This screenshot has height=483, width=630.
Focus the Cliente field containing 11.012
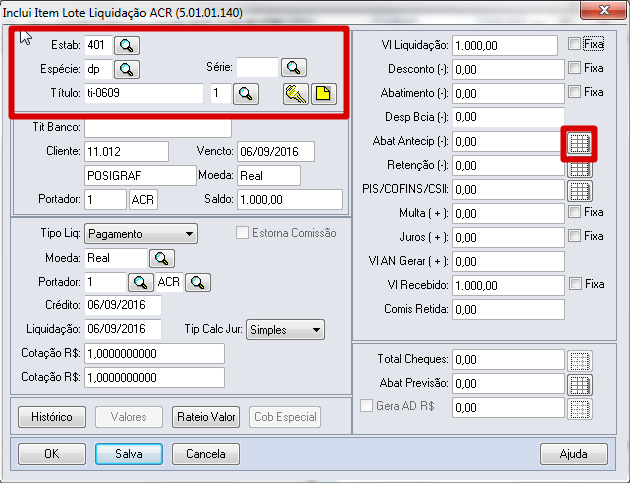click(x=126, y=151)
